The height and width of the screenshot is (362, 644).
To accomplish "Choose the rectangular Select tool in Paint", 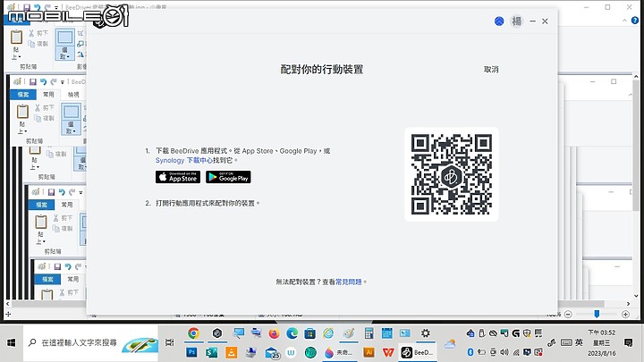I will coord(65,38).
